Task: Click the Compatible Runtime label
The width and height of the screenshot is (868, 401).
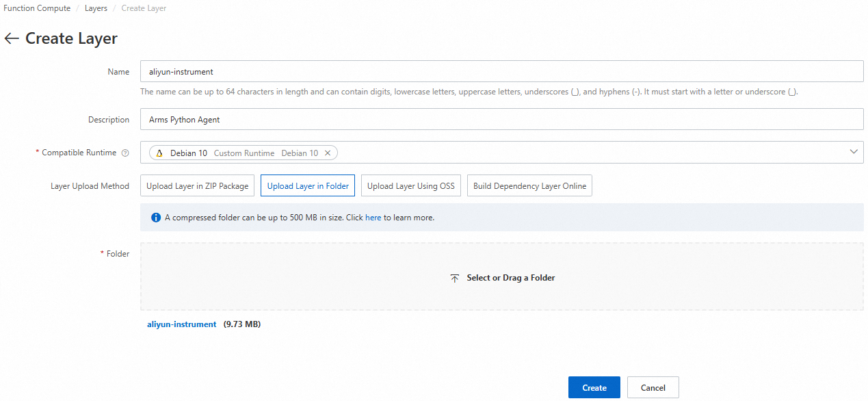Action: (79, 153)
